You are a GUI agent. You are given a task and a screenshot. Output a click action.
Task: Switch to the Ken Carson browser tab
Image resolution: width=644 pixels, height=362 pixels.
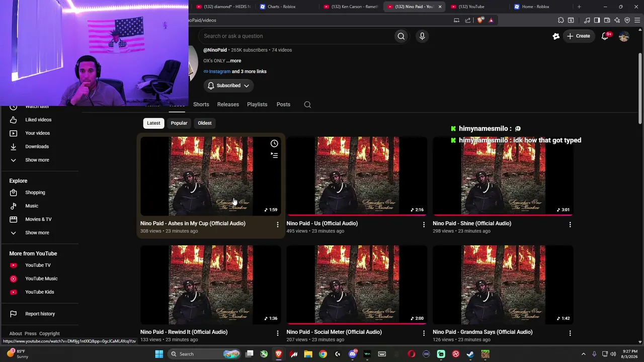(x=350, y=7)
